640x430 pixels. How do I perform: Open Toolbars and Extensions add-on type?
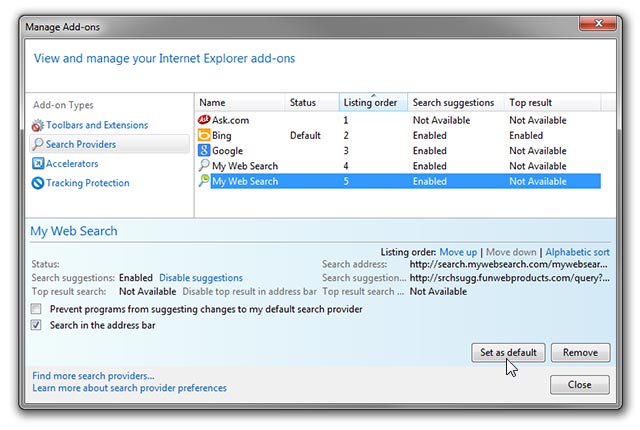click(97, 125)
